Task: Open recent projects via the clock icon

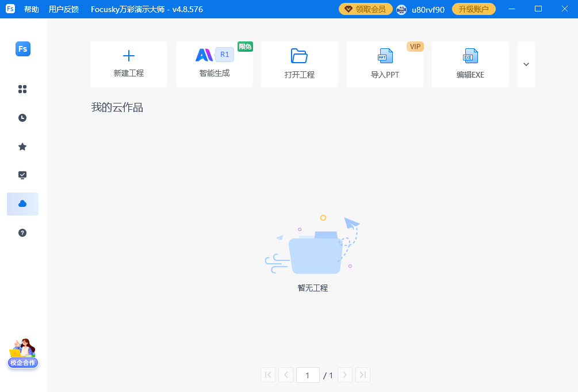Action: 22,118
